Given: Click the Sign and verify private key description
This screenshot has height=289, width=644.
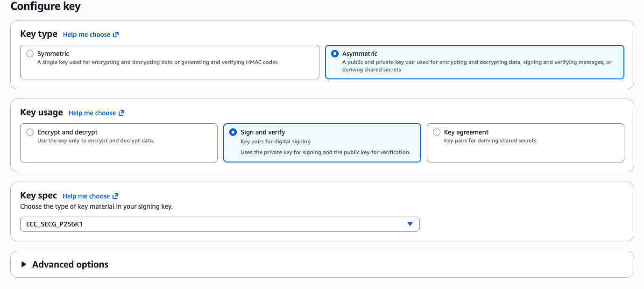Looking at the screenshot, I should (325, 152).
